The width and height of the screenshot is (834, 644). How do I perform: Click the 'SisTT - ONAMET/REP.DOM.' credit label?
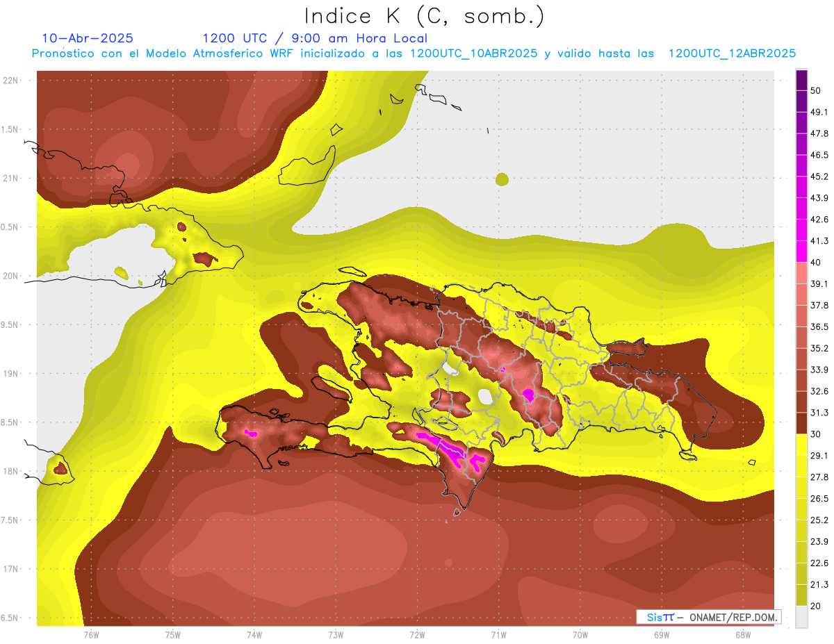709,617
